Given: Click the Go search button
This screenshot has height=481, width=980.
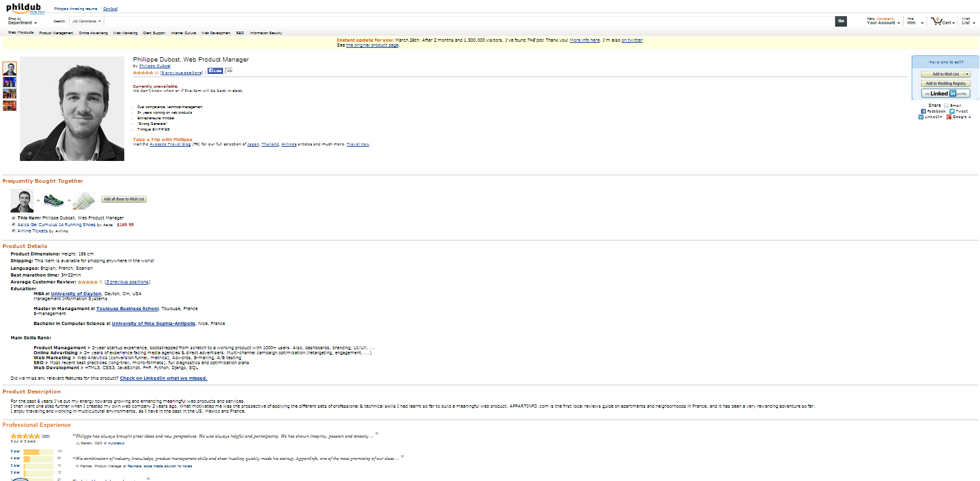Looking at the screenshot, I should click(841, 21).
